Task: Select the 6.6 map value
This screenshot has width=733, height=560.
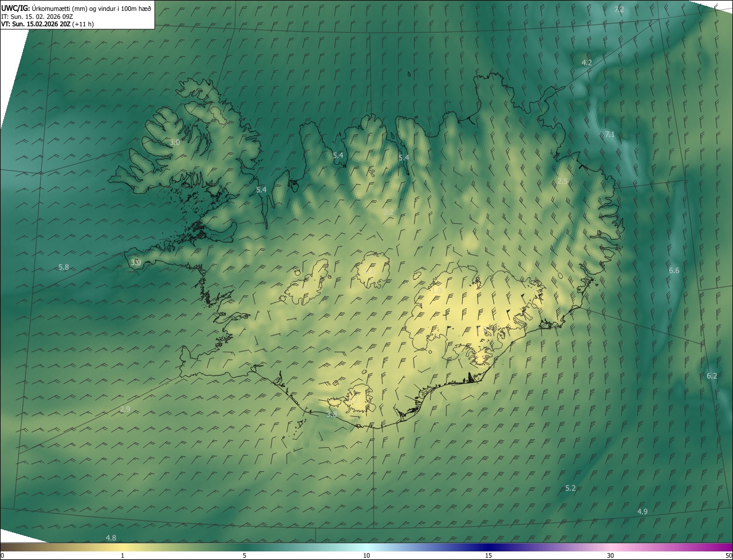Action: pyautogui.click(x=674, y=270)
